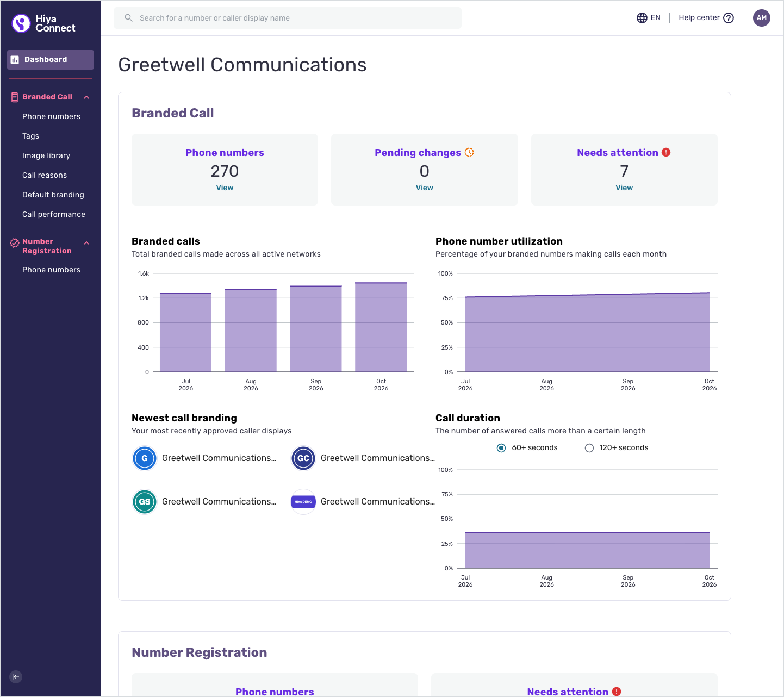The image size is (784, 697).
Task: Open Call reasons in the sidebar
Action: 45,175
